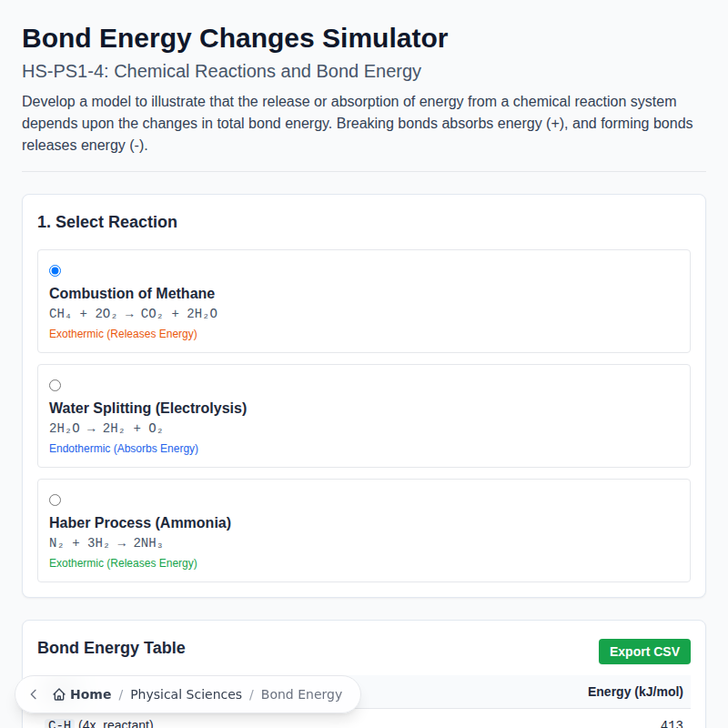Click the HS-PS1-4 subtitle text

click(220, 71)
